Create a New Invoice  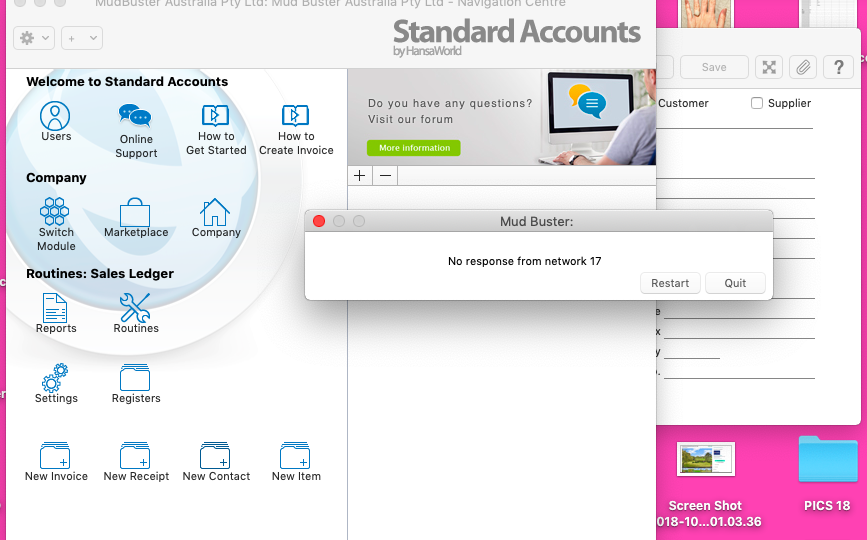(55, 455)
